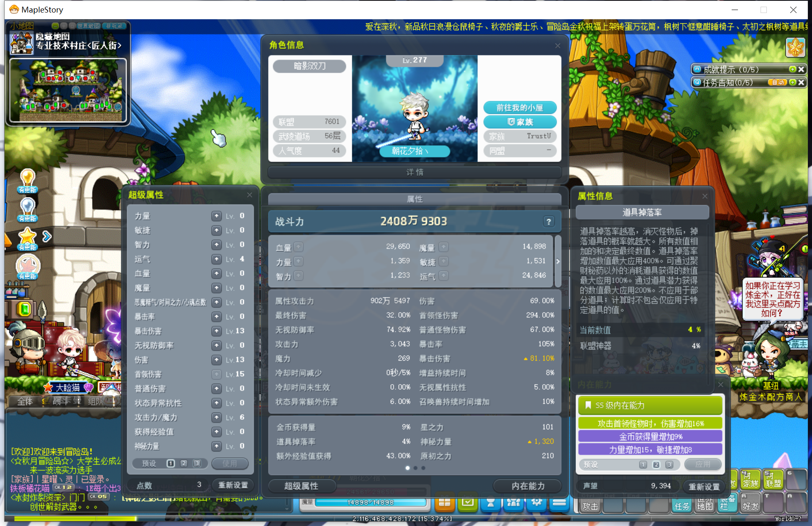This screenshot has height=526, width=812.
Task: Close the 属性信息 panel
Action: click(705, 196)
